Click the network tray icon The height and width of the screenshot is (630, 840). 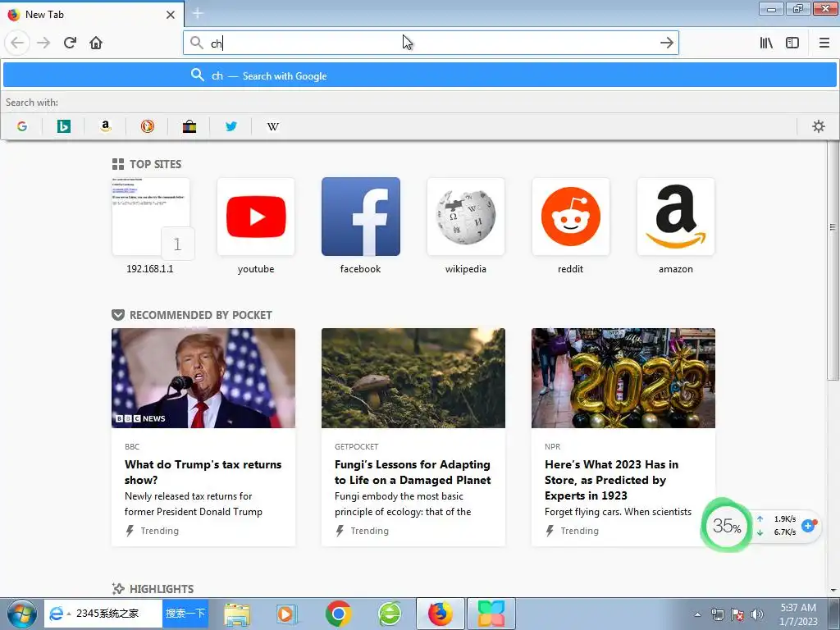point(717,614)
